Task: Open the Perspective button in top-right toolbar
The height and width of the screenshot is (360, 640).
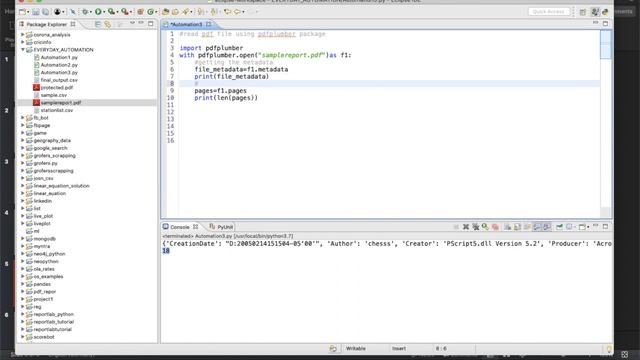Action: [583, 12]
